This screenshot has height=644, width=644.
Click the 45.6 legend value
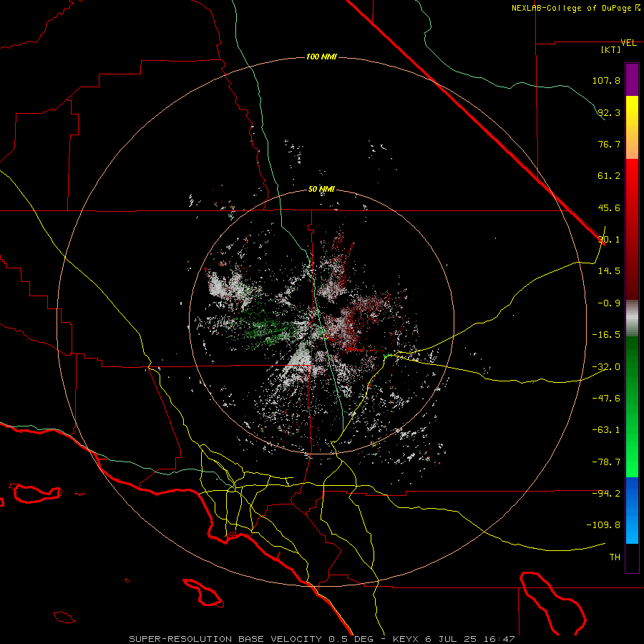click(x=609, y=208)
